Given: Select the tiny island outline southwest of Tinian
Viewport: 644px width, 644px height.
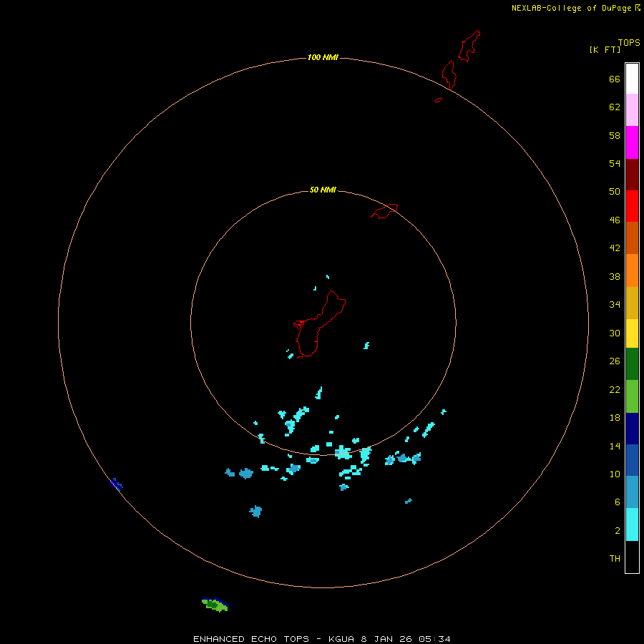Looking at the screenshot, I should (x=439, y=99).
